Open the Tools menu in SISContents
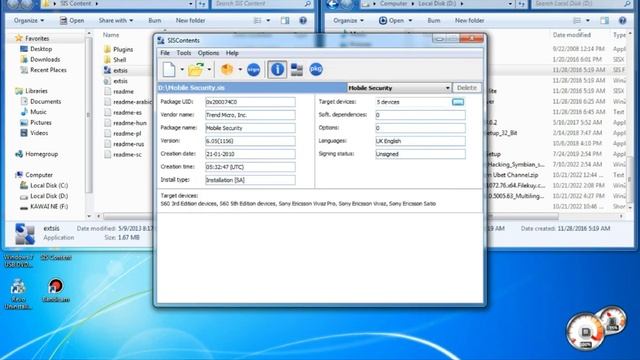This screenshot has width=640, height=360. point(184,53)
